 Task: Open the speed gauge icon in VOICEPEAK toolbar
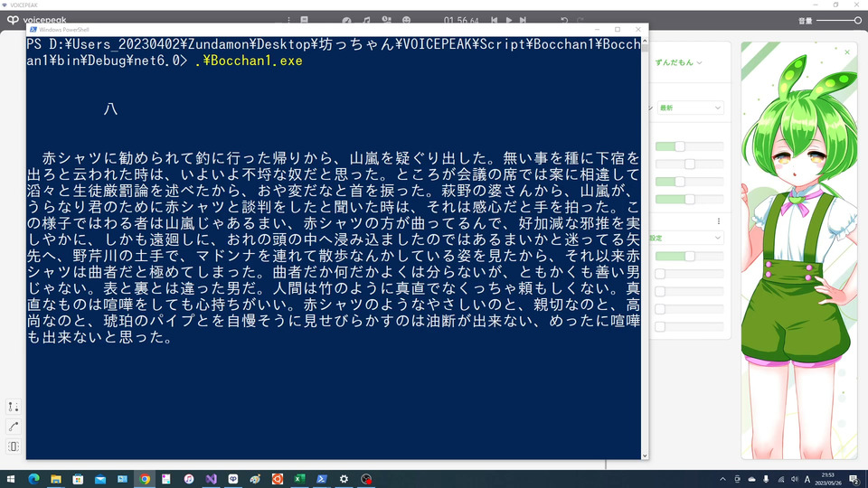(346, 20)
